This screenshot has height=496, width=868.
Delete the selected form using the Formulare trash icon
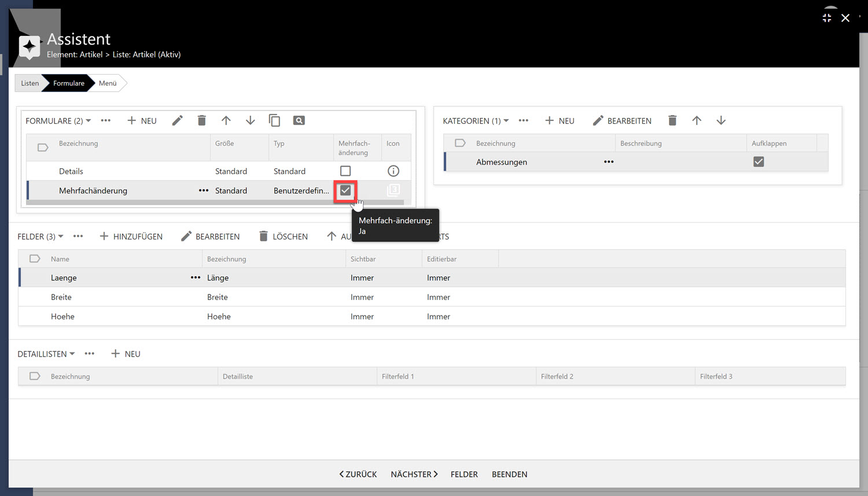point(201,120)
